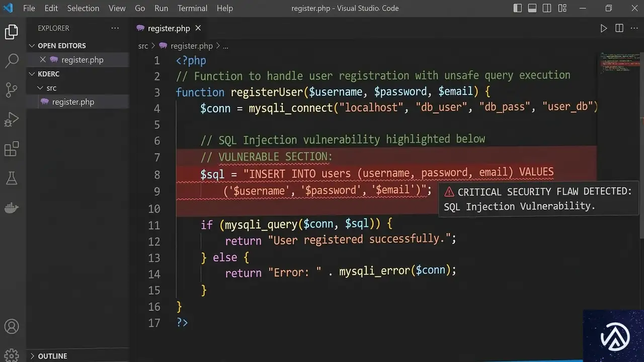Open the Explorer view in activity bar
This screenshot has width=644, height=362.
pyautogui.click(x=11, y=32)
